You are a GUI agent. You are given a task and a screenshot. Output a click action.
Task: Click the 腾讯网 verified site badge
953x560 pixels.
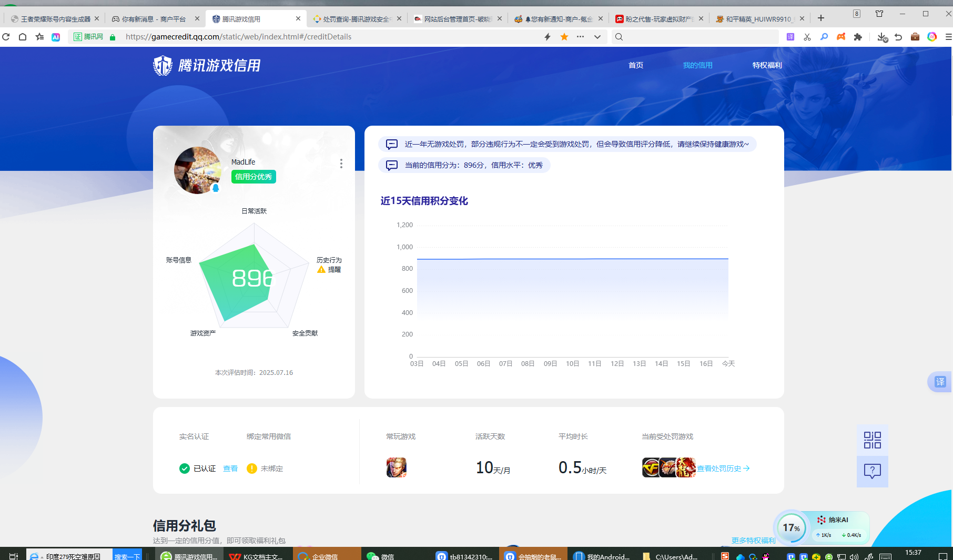(x=88, y=37)
